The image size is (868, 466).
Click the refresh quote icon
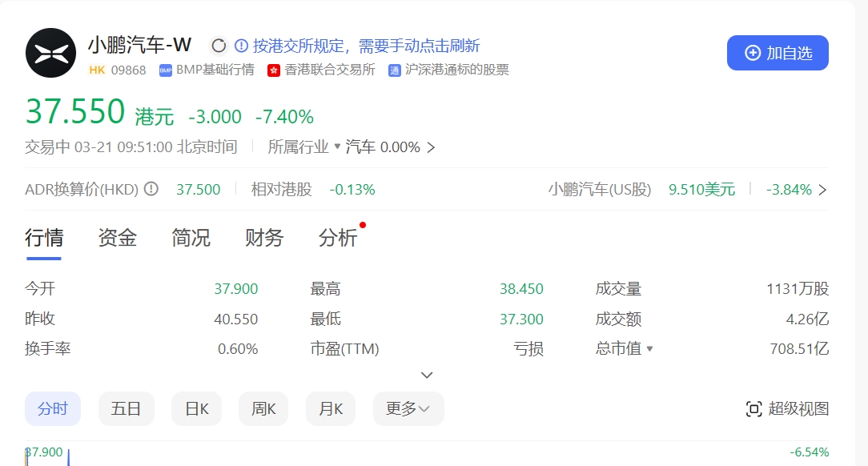click(219, 46)
